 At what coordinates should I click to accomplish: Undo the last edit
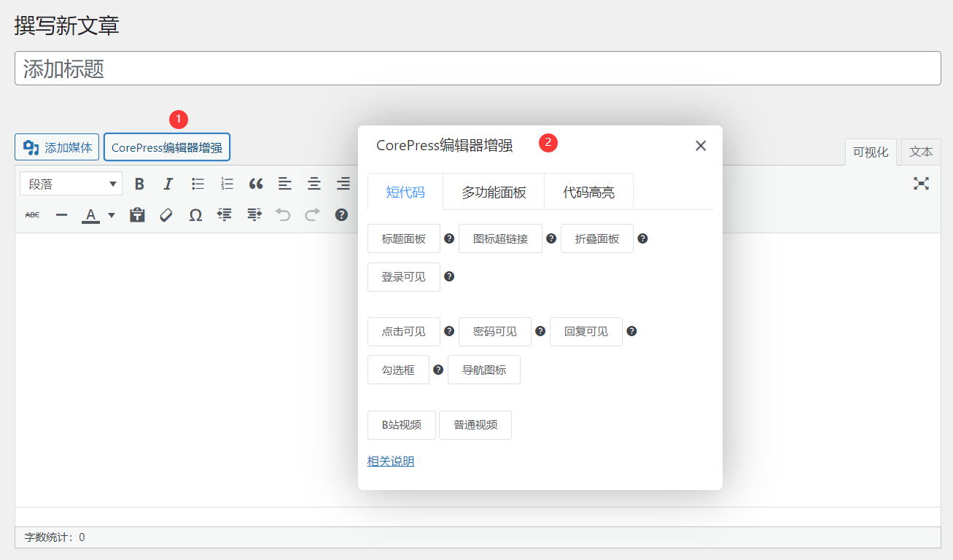coord(283,215)
